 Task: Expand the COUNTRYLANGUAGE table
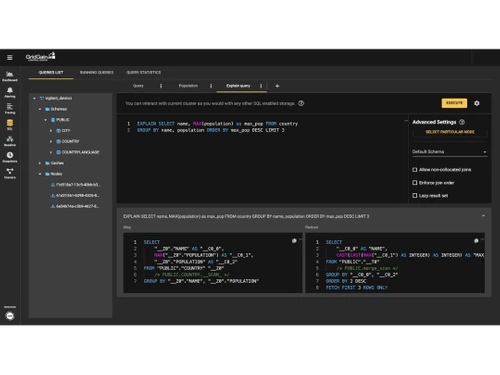(x=51, y=152)
